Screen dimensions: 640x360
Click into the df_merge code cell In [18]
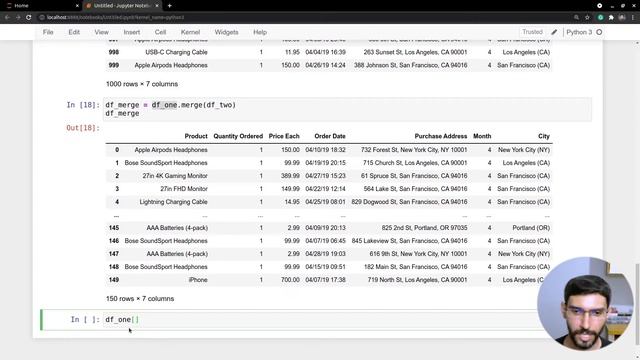pos(348,109)
